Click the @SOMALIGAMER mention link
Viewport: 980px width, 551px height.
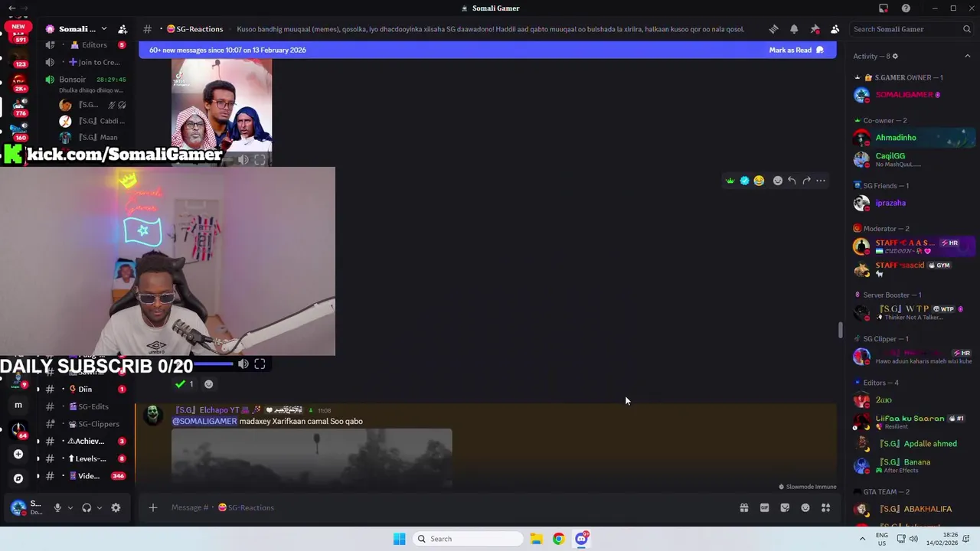click(204, 421)
